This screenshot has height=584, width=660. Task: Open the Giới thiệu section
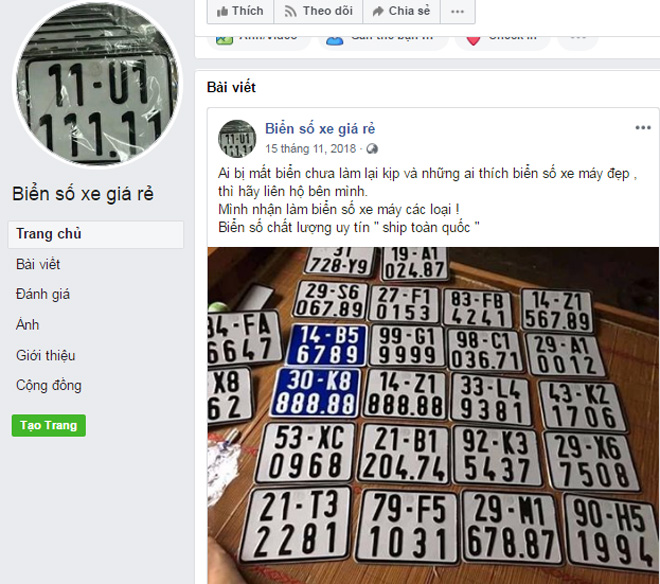pos(45,355)
